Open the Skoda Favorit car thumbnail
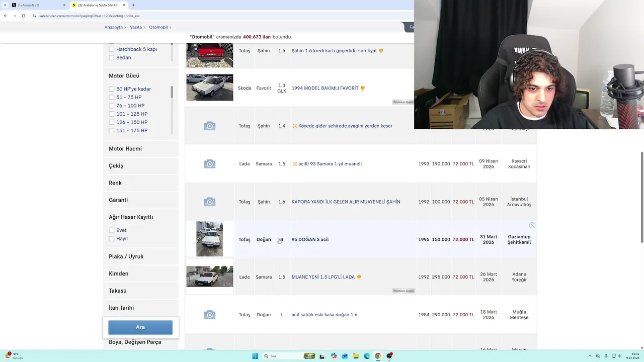 tap(210, 87)
